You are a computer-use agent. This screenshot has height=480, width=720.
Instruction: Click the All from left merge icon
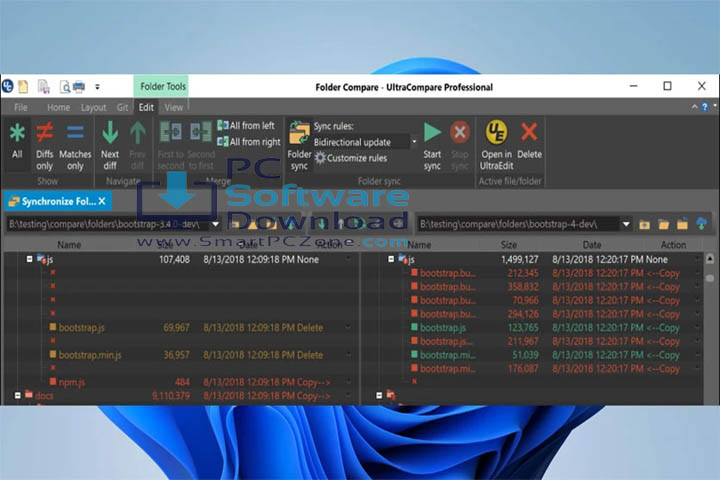click(x=223, y=125)
